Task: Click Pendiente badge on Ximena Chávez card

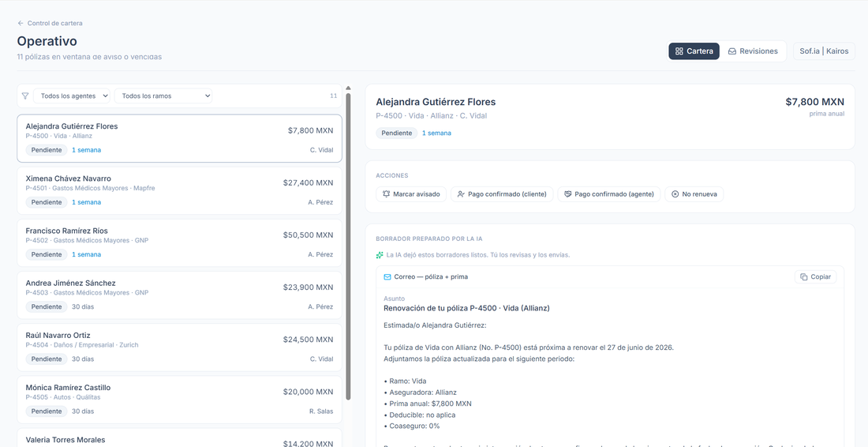Action: pos(47,202)
